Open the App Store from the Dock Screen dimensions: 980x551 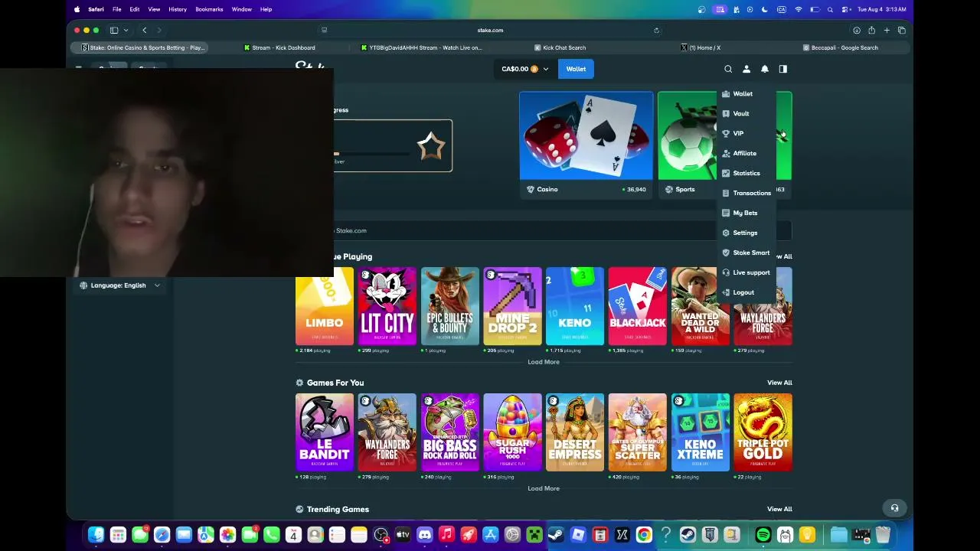[x=491, y=535]
